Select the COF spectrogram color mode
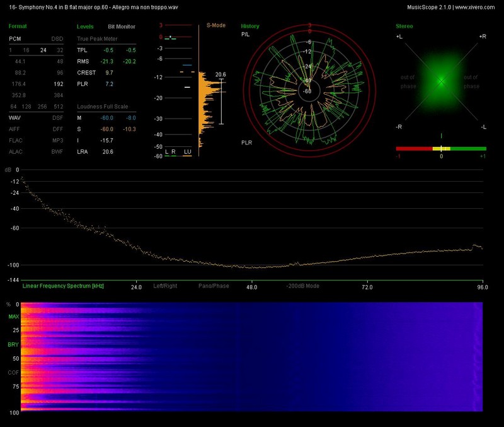 (13, 373)
